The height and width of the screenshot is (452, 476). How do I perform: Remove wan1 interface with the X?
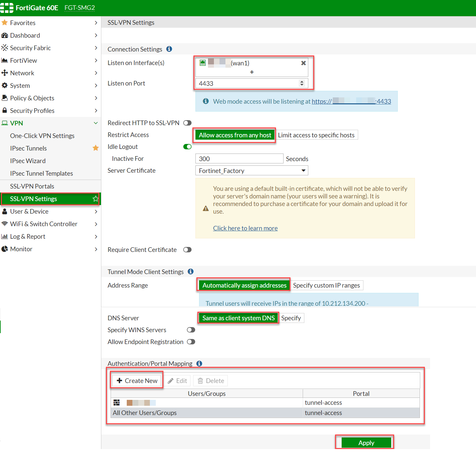point(303,63)
